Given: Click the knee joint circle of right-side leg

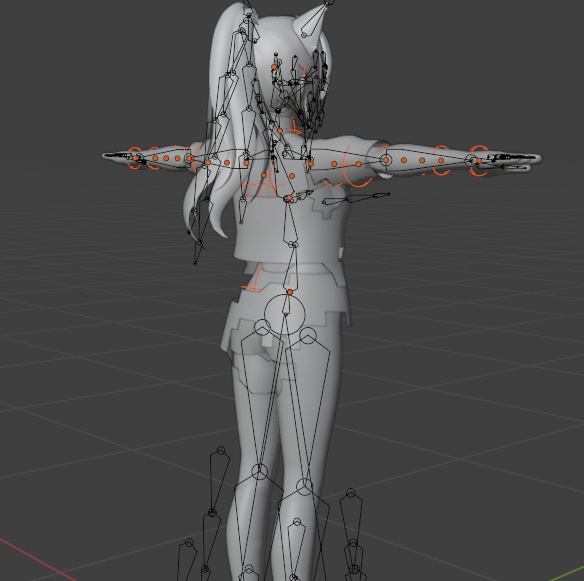Looking at the screenshot, I should click(305, 487).
